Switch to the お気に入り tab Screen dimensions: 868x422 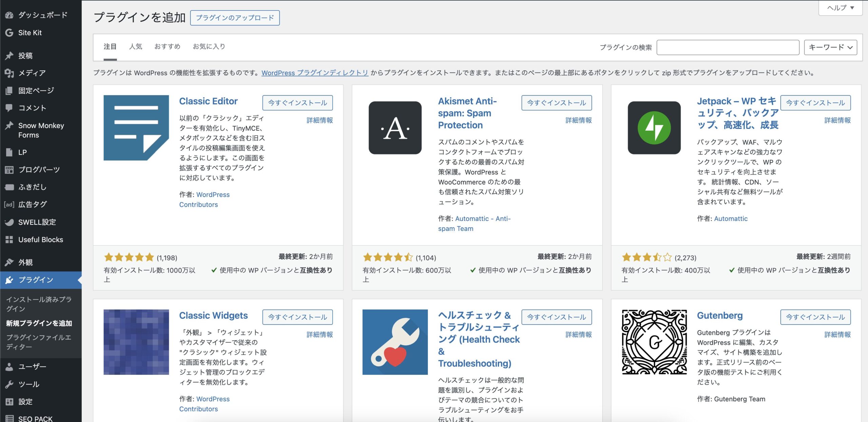(209, 47)
